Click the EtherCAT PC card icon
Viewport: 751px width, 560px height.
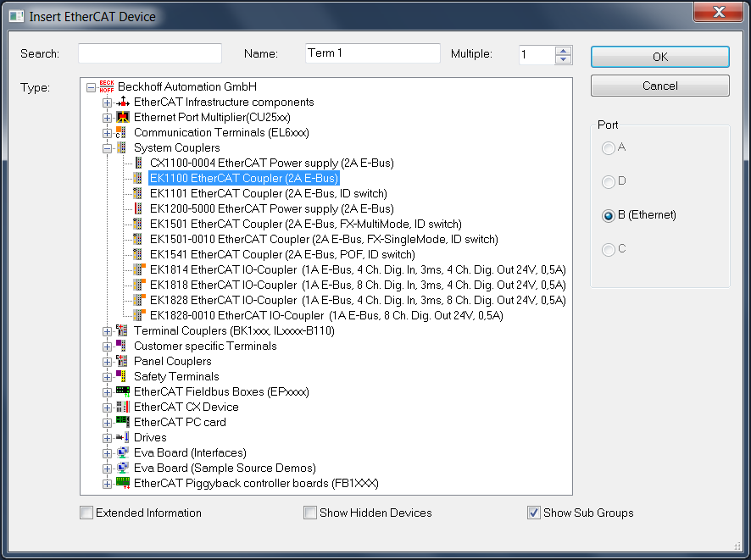coord(123,422)
